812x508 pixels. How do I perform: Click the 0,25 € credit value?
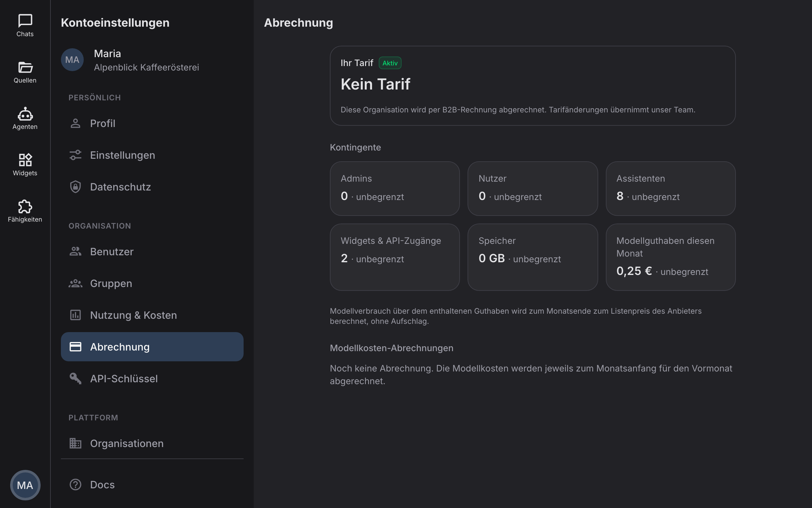click(x=634, y=271)
